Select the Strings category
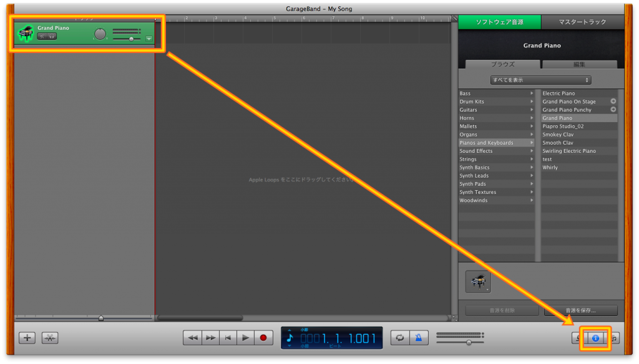The height and width of the screenshot is (364, 639). click(496, 159)
